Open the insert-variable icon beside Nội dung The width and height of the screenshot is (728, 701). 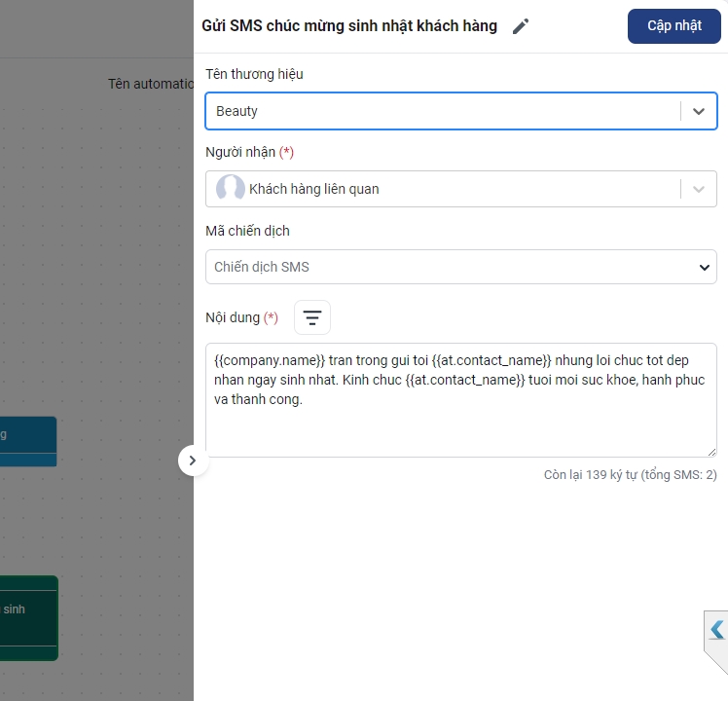312,318
